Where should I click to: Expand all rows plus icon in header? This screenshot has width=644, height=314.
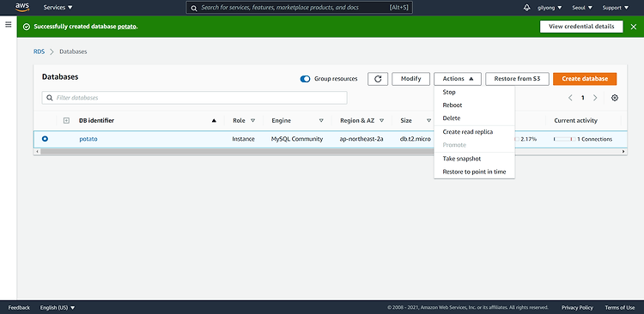click(x=66, y=121)
